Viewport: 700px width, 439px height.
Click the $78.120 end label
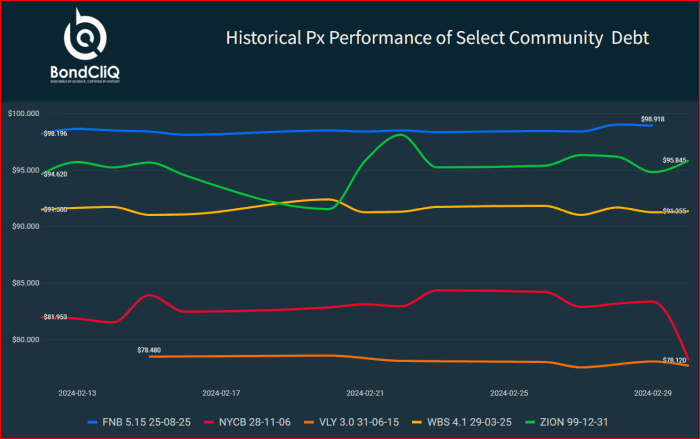674,360
